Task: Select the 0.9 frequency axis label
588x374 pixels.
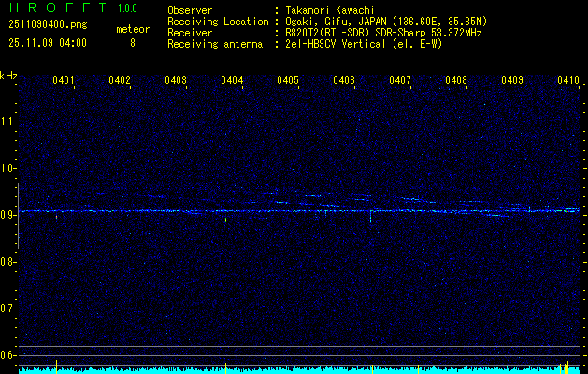Action: (8, 215)
